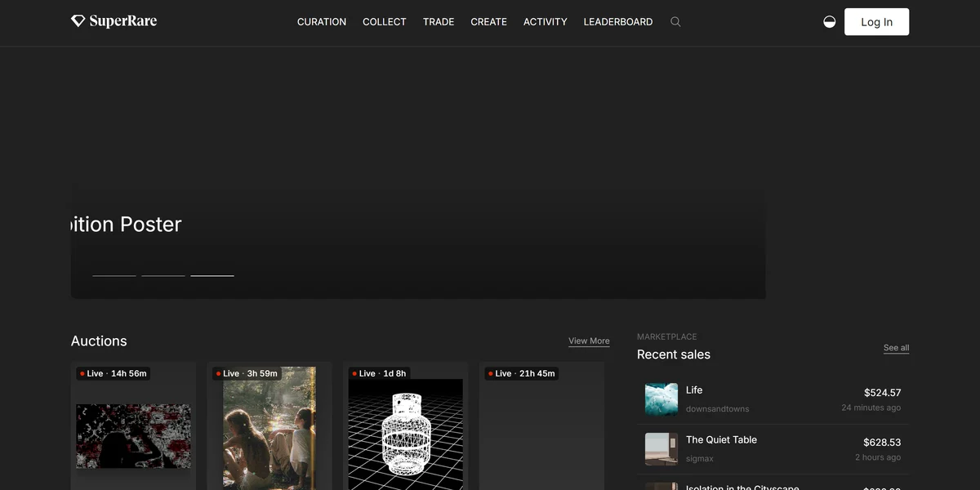980x490 pixels.
Task: Open the CURATION menu
Action: [322, 22]
